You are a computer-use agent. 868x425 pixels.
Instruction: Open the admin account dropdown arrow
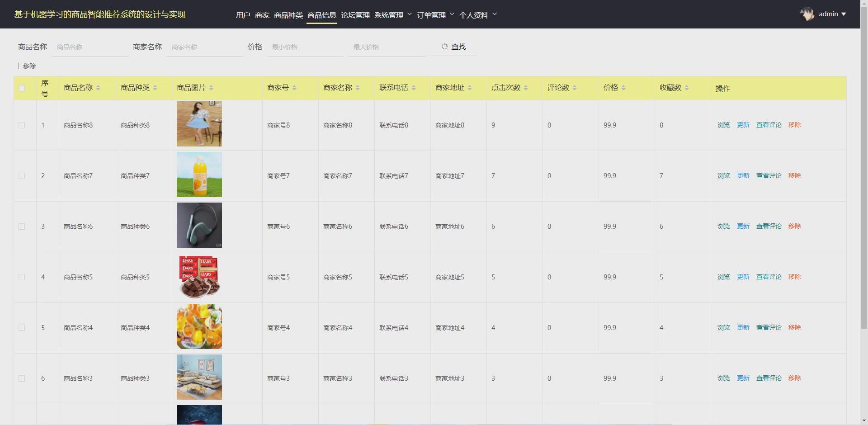[844, 14]
